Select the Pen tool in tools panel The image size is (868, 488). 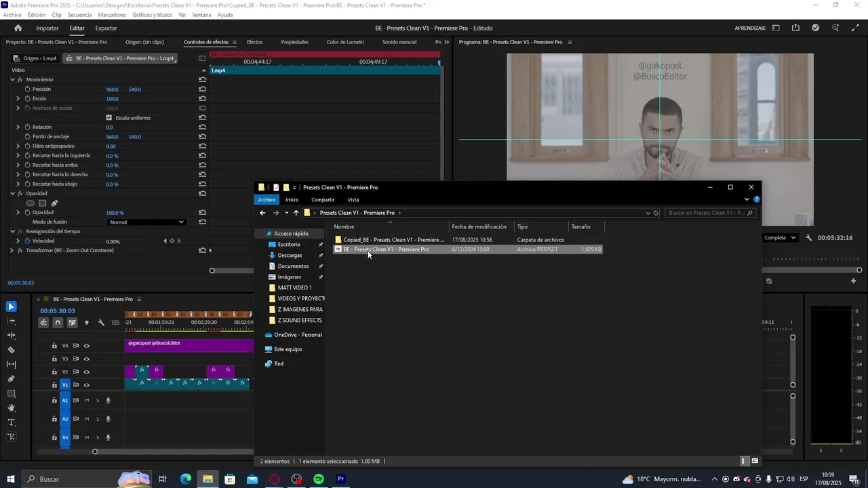[12, 380]
